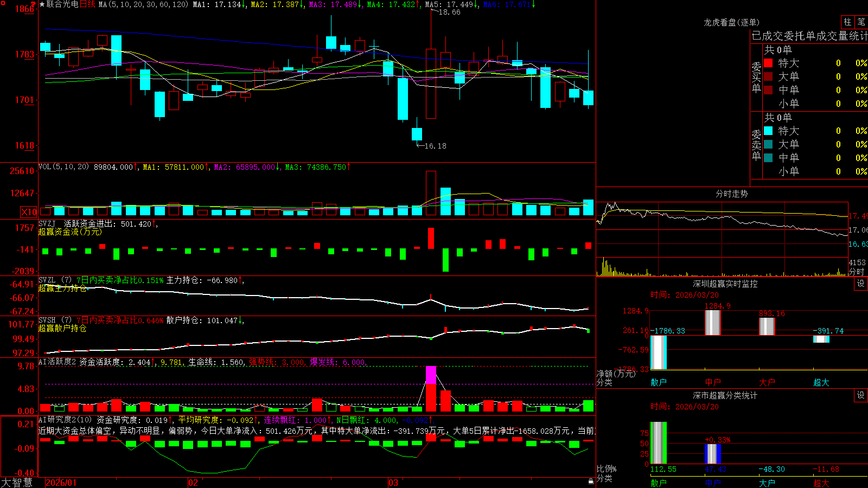Click the 已成交委托单成交量统计 header

tap(809, 36)
